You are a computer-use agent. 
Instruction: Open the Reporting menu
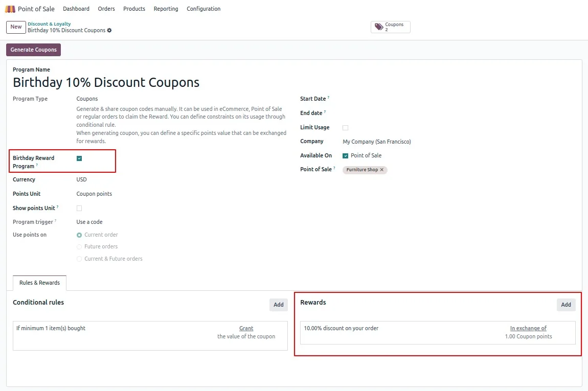[166, 9]
